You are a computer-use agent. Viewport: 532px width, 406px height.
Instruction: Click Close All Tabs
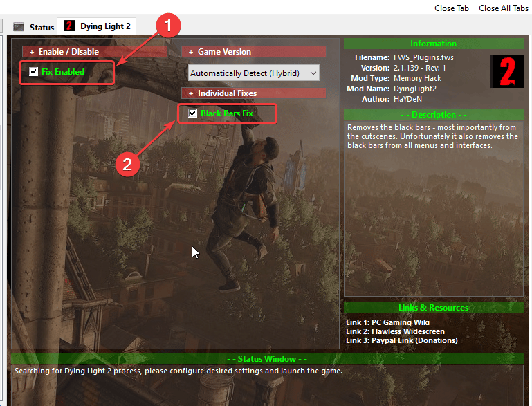503,8
